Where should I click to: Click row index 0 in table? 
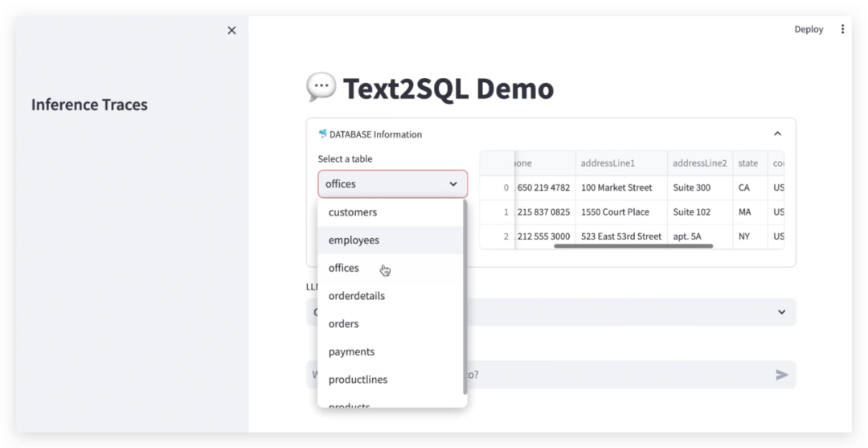point(497,187)
